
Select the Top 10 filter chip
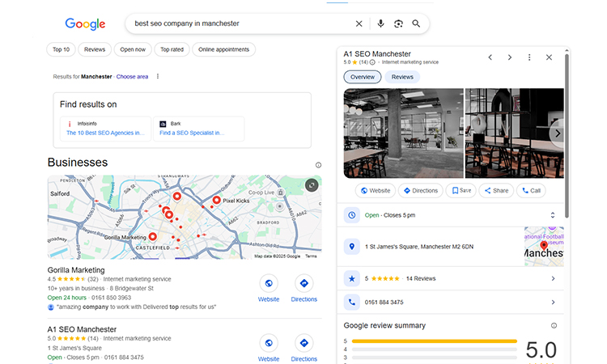[x=62, y=49]
